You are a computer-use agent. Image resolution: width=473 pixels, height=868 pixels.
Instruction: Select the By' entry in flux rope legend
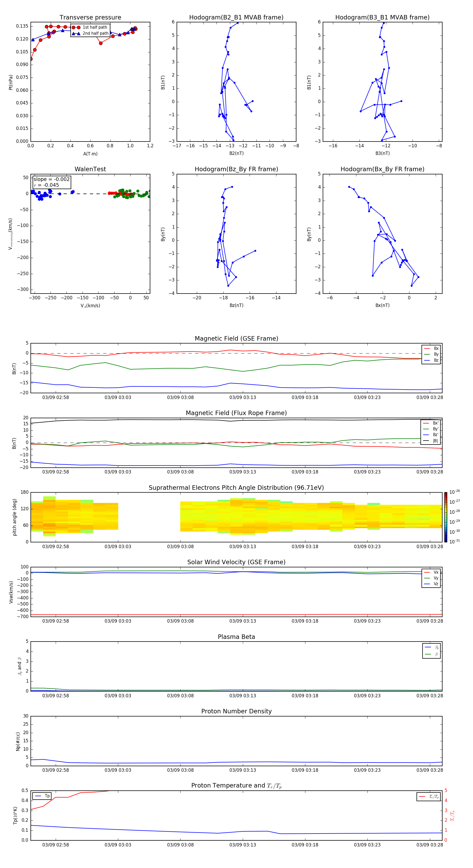(431, 429)
